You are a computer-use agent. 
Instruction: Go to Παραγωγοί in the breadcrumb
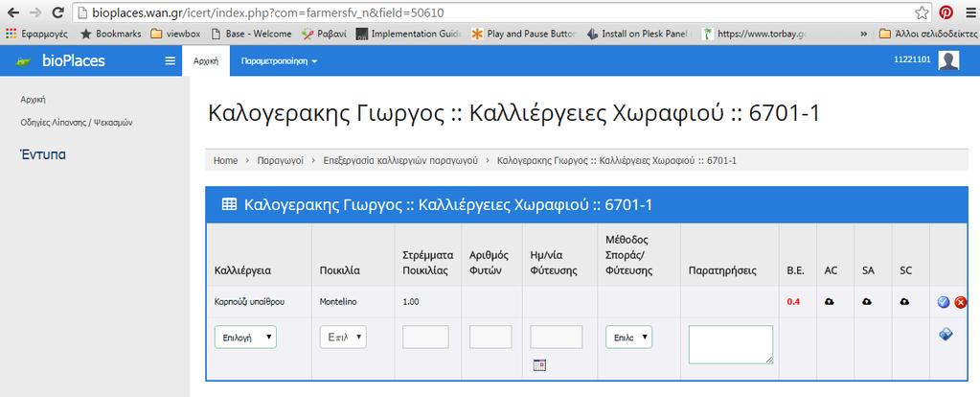coord(280,161)
